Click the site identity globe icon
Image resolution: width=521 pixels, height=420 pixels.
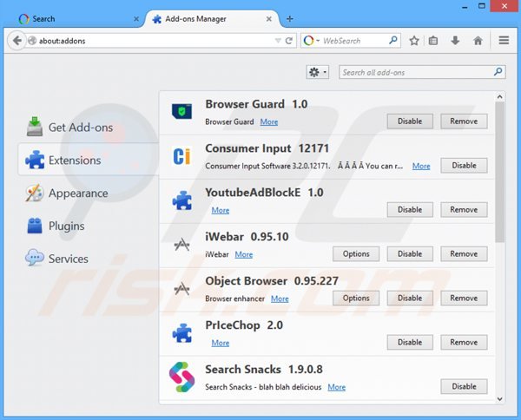[x=32, y=41]
